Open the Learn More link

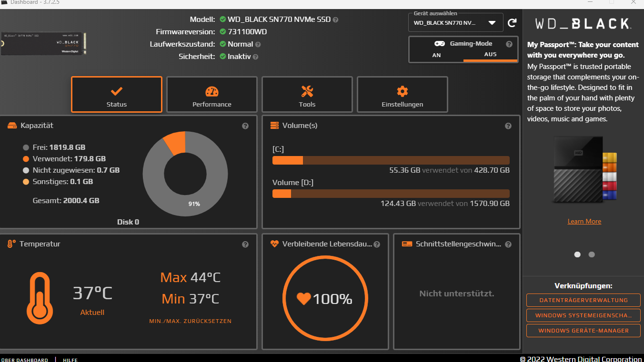point(584,221)
